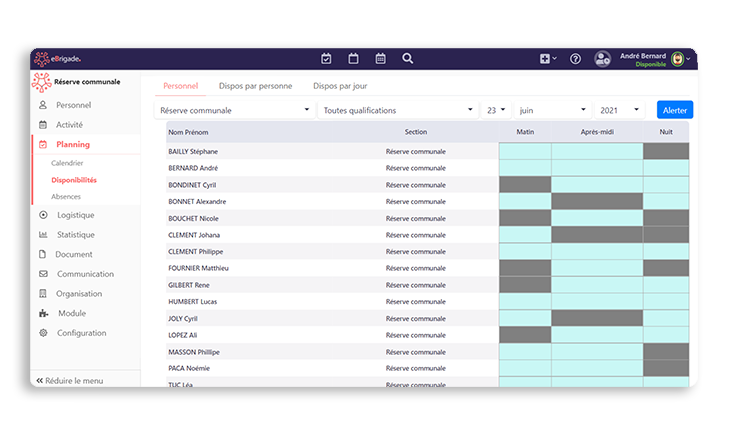Open the 2021 year dropdown

[620, 110]
